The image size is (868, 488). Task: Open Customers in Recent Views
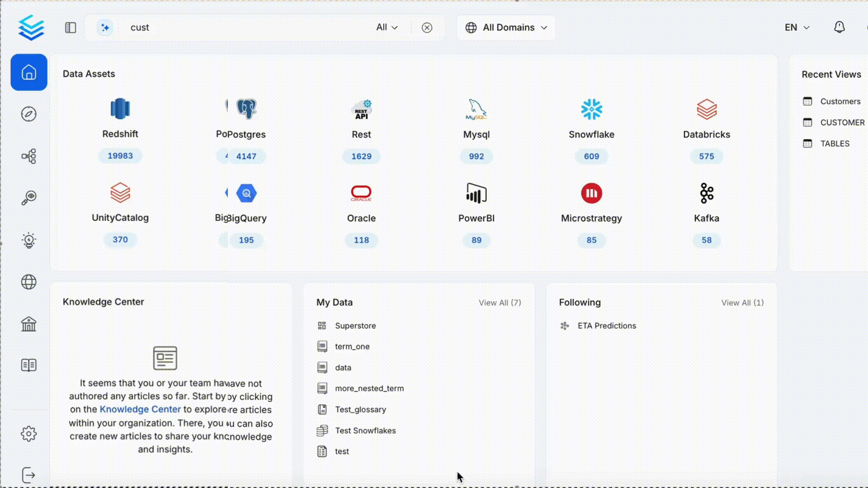[x=840, y=102]
